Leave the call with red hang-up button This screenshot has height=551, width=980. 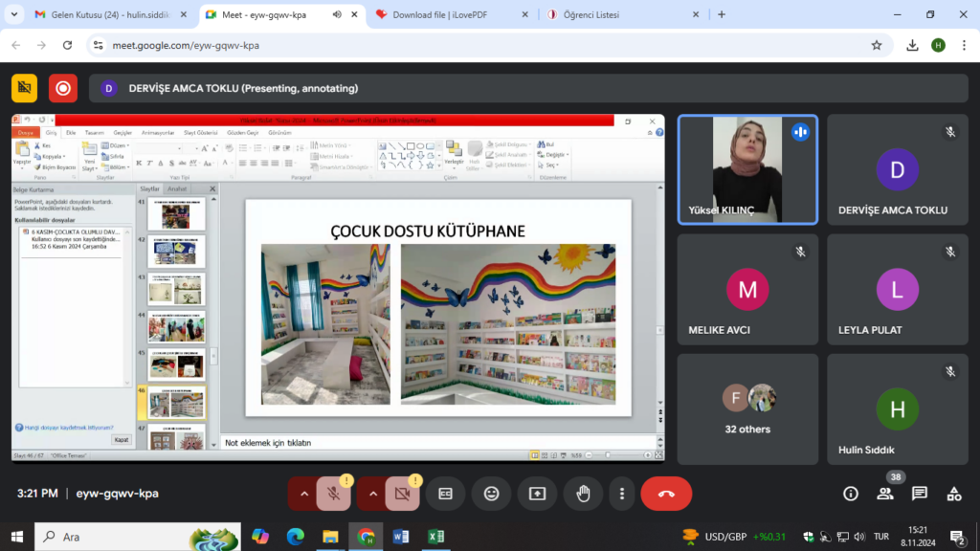(666, 494)
